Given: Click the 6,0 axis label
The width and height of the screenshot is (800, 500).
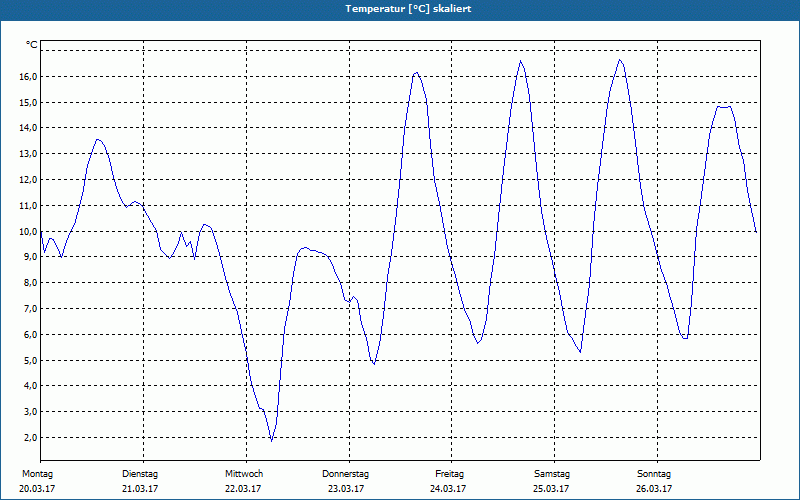Looking at the screenshot, I should 30,335.
